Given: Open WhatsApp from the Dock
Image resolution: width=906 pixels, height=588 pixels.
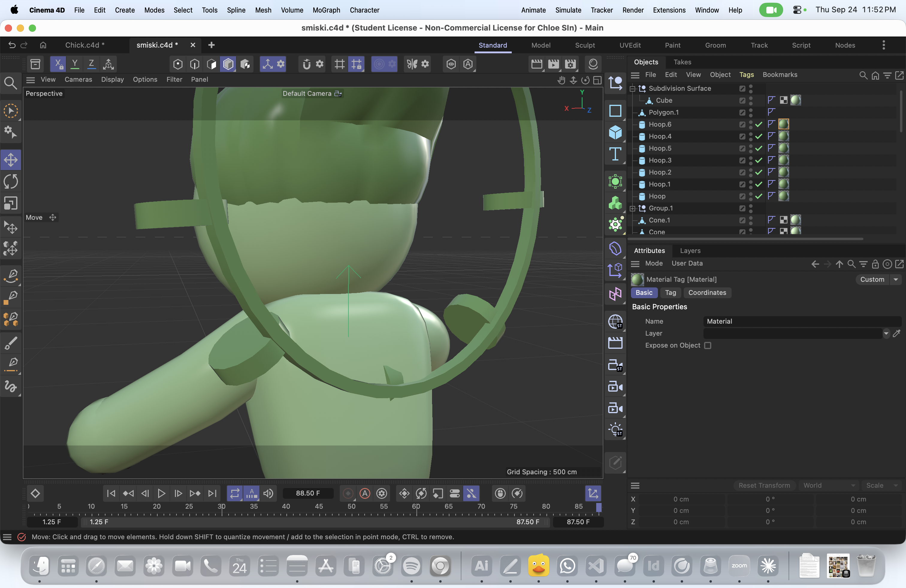Looking at the screenshot, I should tap(567, 566).
